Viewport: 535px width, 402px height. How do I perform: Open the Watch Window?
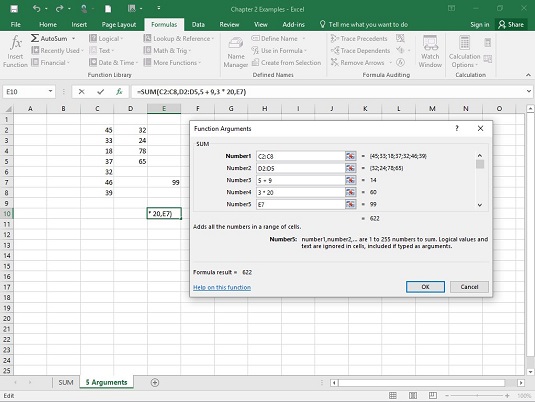pos(430,52)
